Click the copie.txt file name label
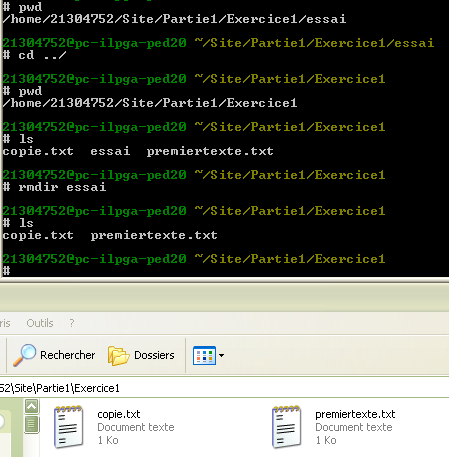Viewport: 449px width, 457px height. point(119,414)
